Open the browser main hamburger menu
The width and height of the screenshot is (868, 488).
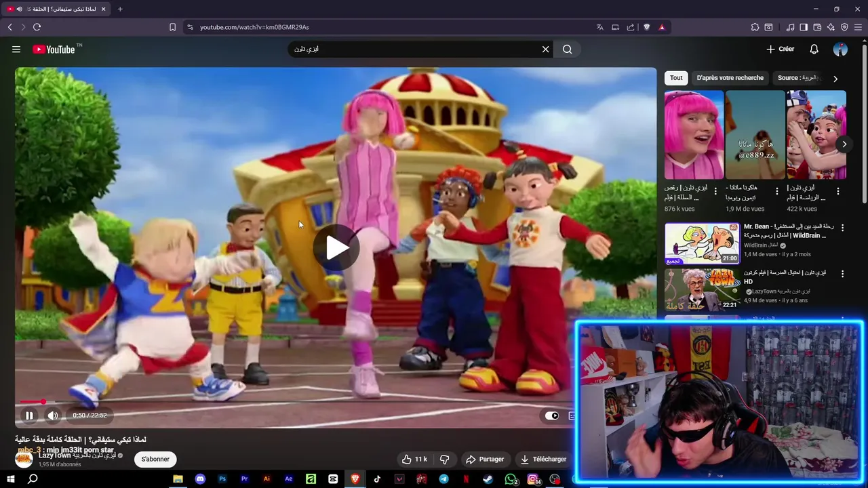[858, 27]
